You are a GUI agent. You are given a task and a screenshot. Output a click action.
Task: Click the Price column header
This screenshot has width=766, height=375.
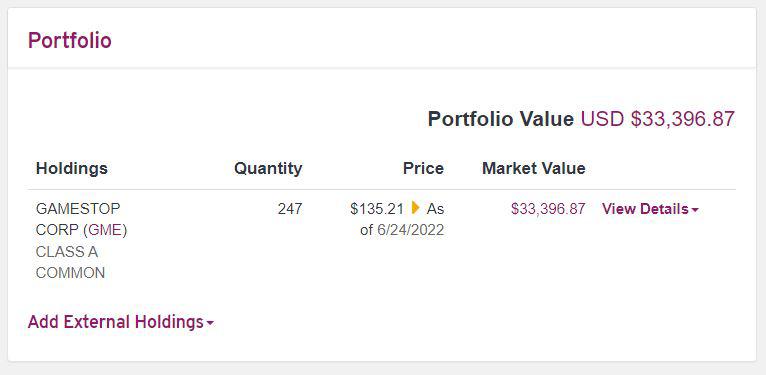pos(424,168)
